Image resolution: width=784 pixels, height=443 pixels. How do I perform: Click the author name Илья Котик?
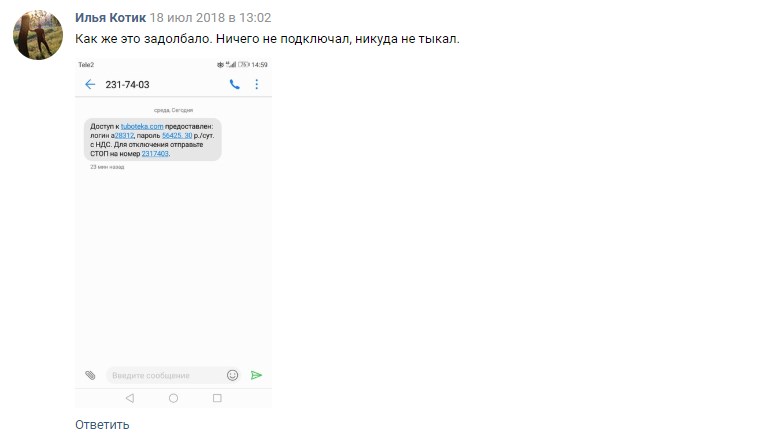(x=110, y=18)
